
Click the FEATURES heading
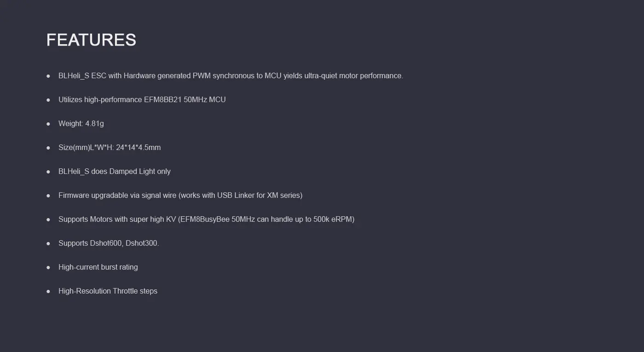tap(91, 40)
